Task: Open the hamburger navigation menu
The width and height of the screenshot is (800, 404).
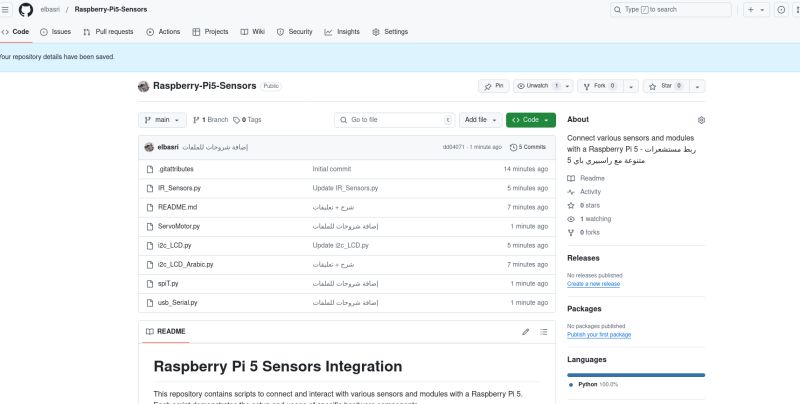Action: (x=5, y=10)
